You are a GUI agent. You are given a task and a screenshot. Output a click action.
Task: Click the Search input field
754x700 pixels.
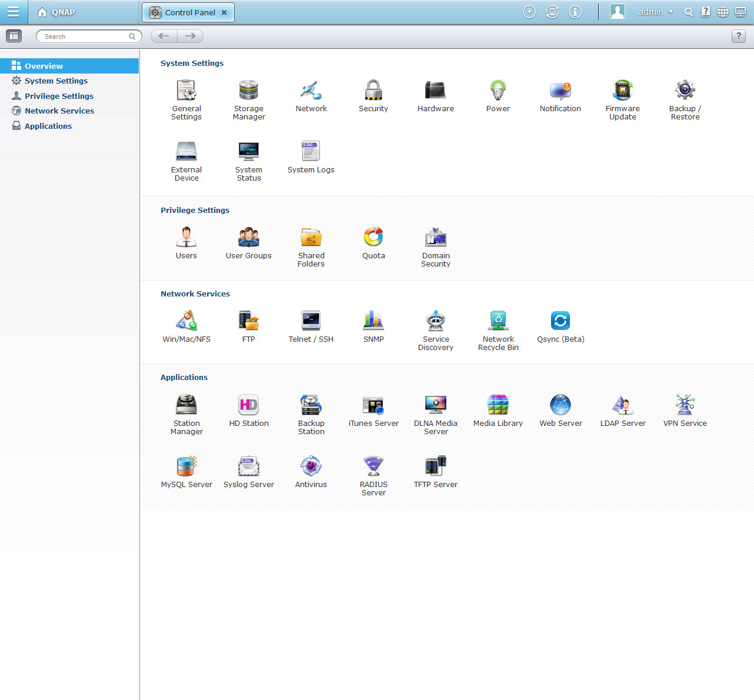point(85,36)
